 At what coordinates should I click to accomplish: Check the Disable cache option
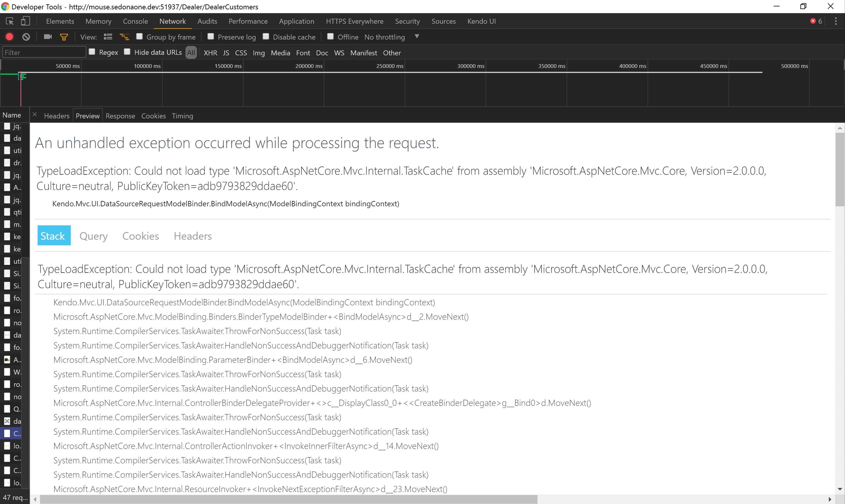[266, 36]
